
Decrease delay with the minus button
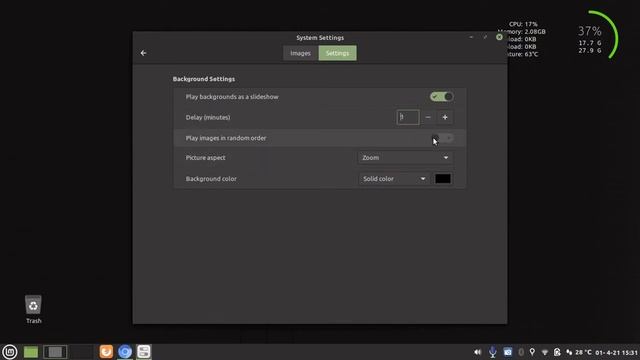(x=428, y=117)
